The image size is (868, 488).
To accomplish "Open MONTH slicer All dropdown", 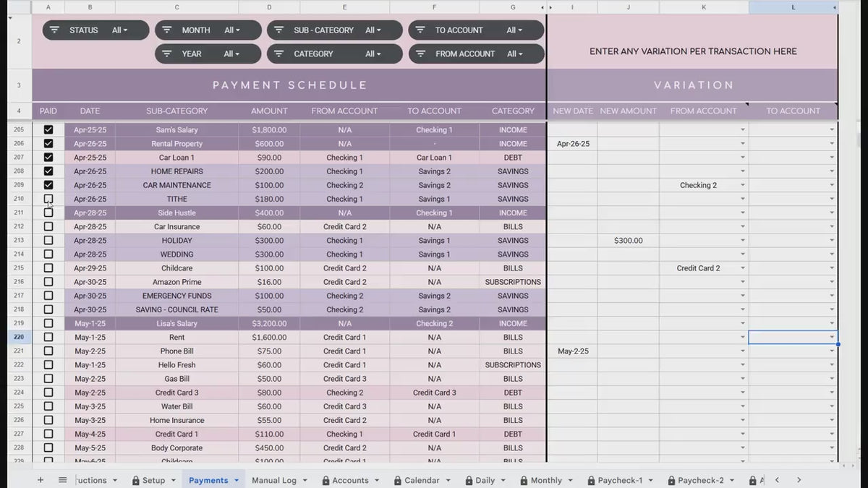I will [232, 30].
